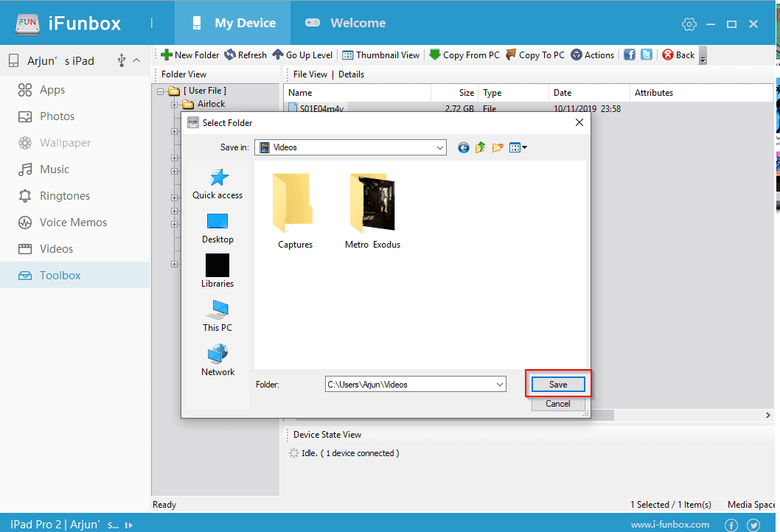The height and width of the screenshot is (532, 780).
Task: Open Apps in sidebar
Action: 74,90
